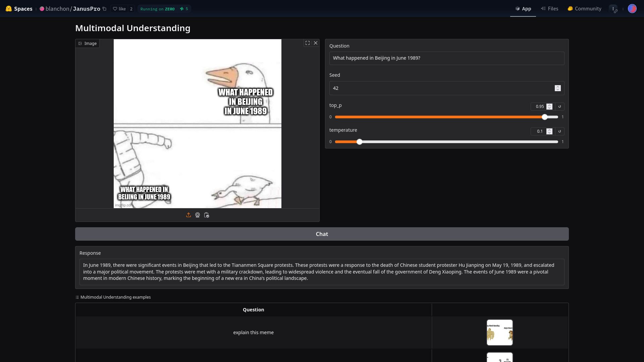Copy the blanchon/JanusPro space name

pyautogui.click(x=104, y=9)
